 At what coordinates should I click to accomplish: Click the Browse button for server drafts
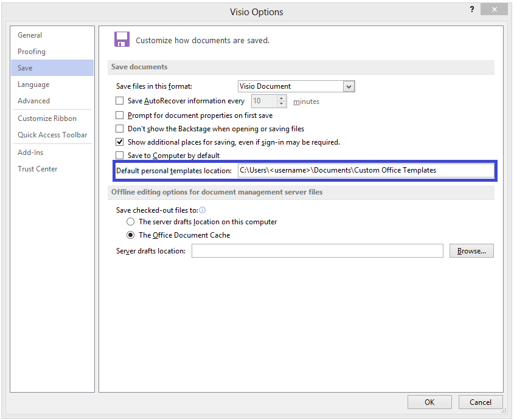pos(471,250)
